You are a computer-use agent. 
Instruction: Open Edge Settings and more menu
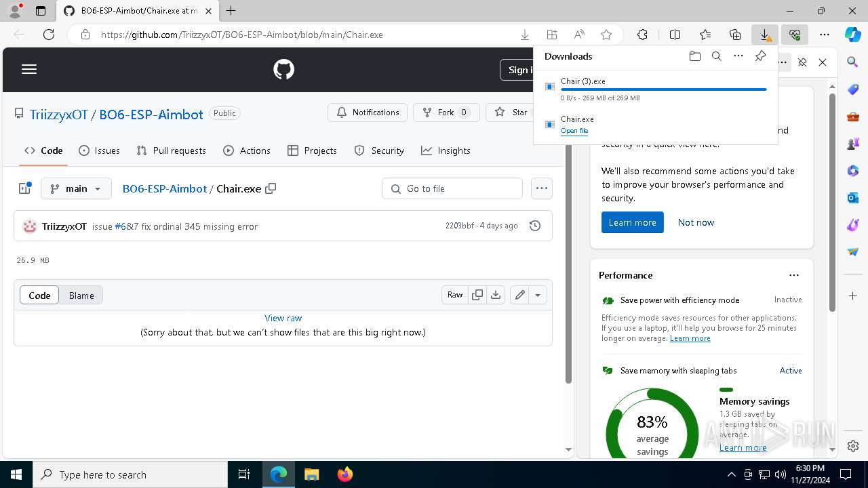[825, 35]
